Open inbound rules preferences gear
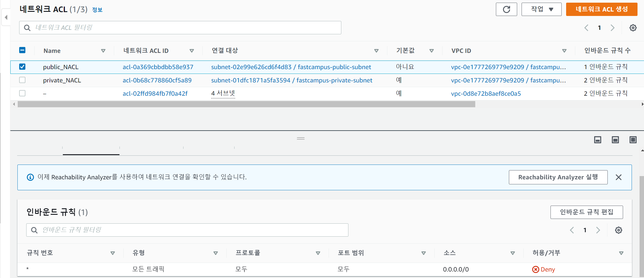This screenshot has width=644, height=278. point(618,230)
